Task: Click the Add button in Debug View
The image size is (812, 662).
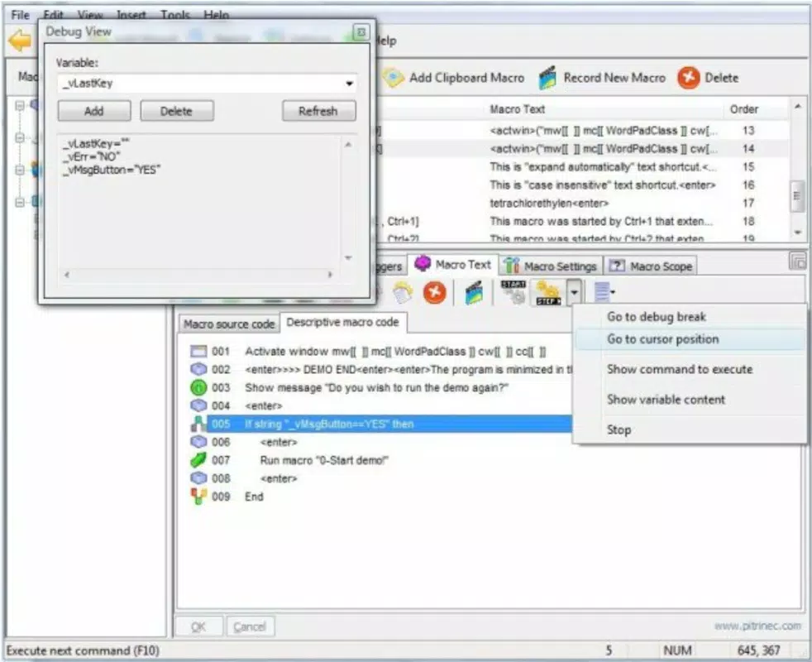Action: (x=93, y=111)
